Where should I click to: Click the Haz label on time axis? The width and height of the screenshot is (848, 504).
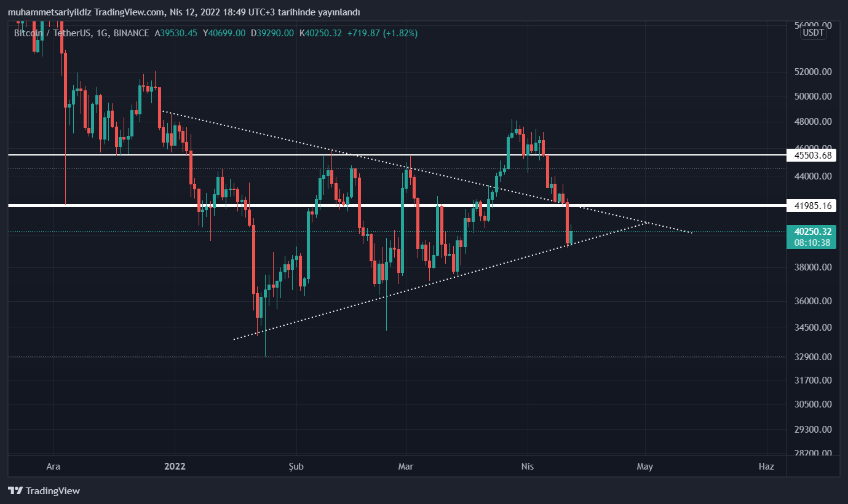point(766,467)
